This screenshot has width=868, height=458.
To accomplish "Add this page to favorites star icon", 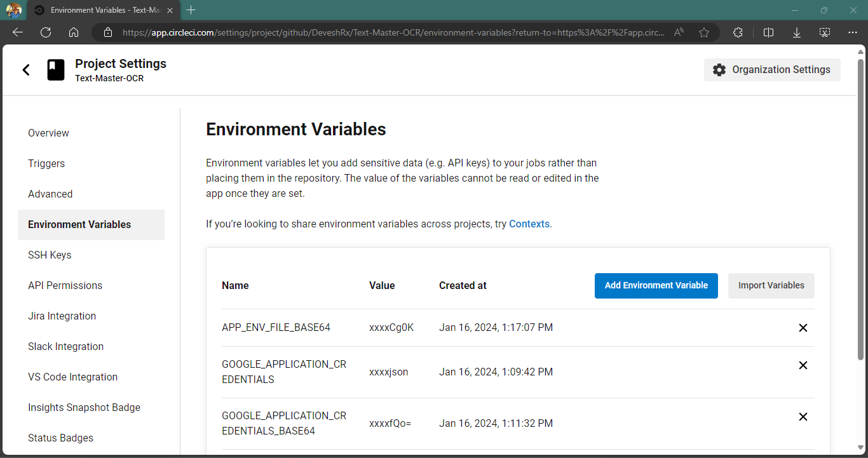I will tap(704, 32).
